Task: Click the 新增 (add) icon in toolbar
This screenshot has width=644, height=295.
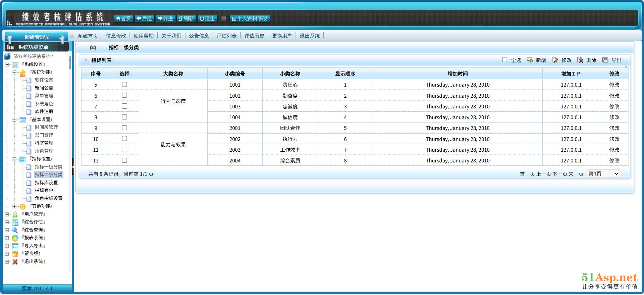Action: click(x=530, y=60)
